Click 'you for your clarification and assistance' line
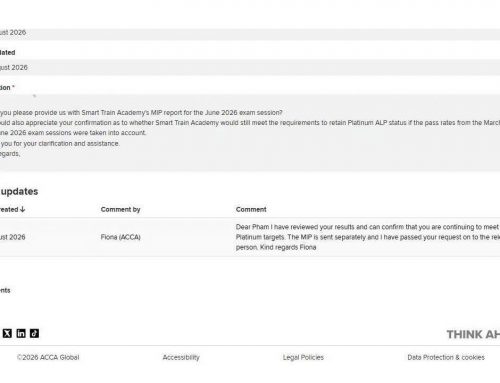The image size is (500, 383). point(60,143)
